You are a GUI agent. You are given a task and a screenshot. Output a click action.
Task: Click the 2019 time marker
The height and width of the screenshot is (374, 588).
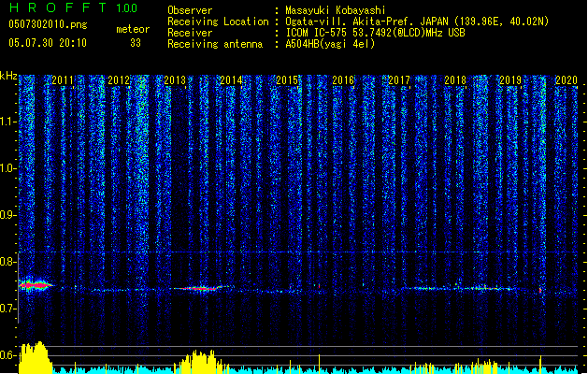coord(510,80)
